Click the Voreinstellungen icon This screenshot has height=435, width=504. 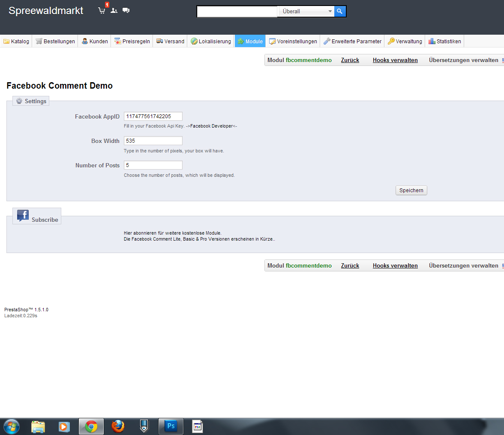pos(272,41)
